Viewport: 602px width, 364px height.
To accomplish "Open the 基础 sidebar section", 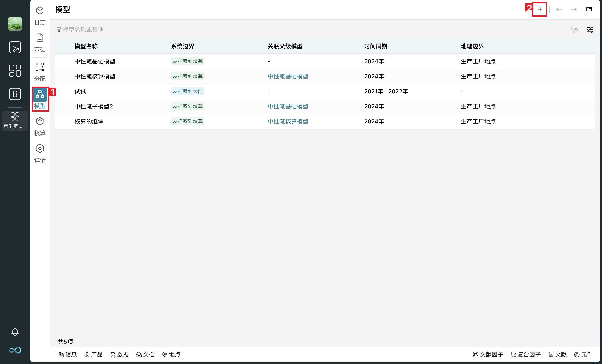I will (40, 43).
